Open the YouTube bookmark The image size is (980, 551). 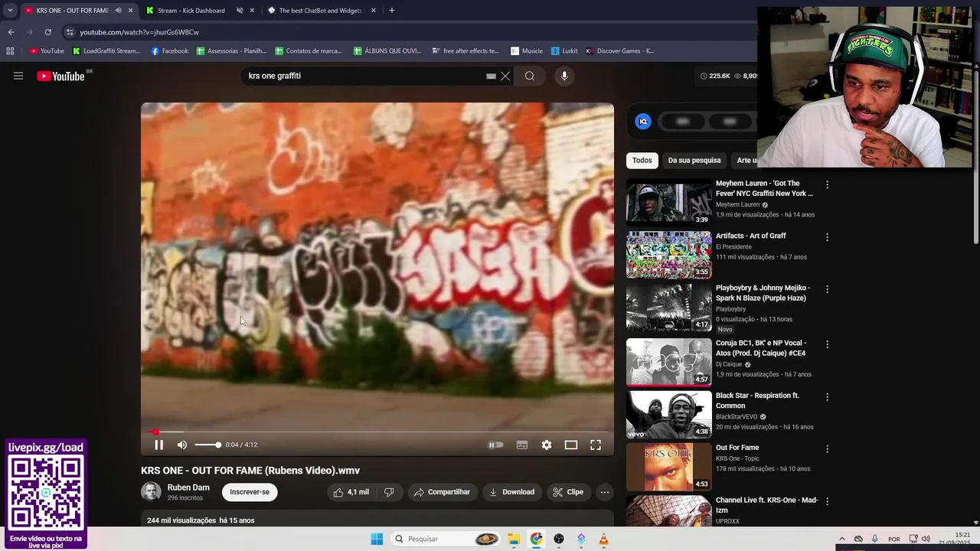click(47, 51)
